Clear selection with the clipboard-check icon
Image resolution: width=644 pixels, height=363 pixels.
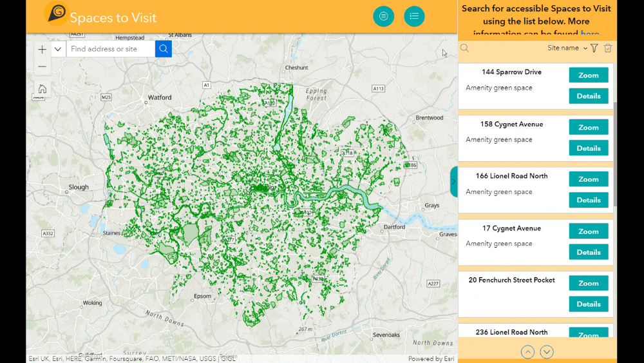608,48
